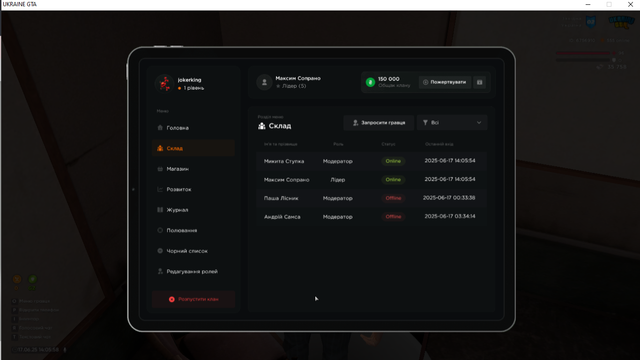Click the Online status badge for Максим Сопрано row
640x360 pixels.
pyautogui.click(x=393, y=180)
